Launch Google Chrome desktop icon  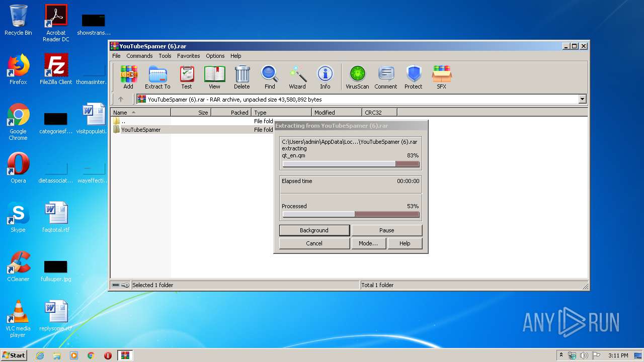[18, 122]
